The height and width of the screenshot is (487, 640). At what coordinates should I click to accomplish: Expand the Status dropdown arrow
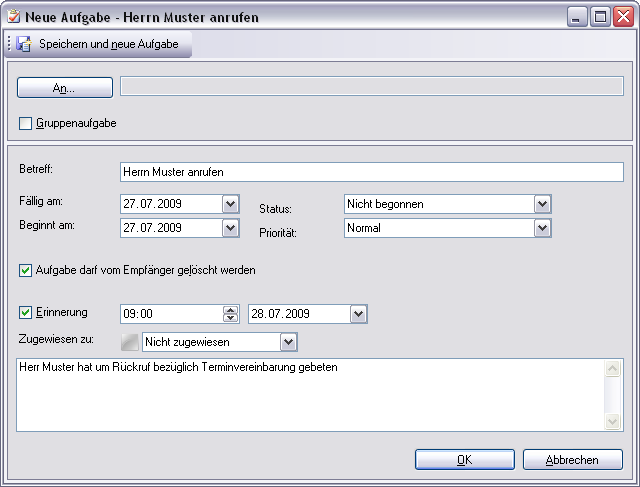click(x=542, y=204)
